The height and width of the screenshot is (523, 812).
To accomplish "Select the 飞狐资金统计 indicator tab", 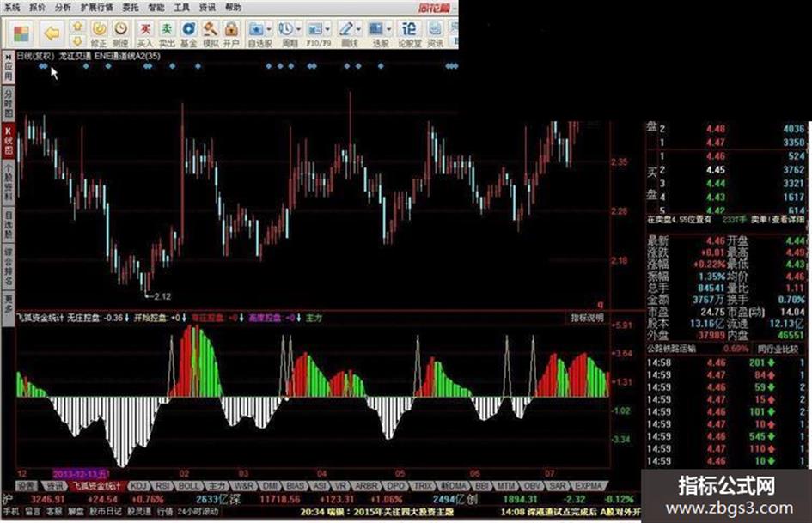I will [x=97, y=486].
